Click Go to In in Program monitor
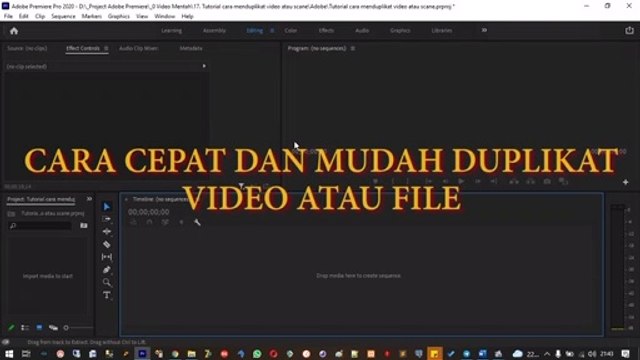Image resolution: width=640 pixels, height=360 pixels. click(x=429, y=181)
